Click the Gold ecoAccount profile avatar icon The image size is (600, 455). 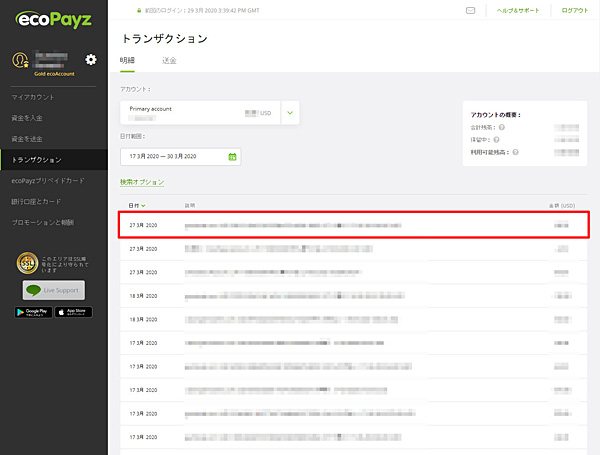coord(20,60)
